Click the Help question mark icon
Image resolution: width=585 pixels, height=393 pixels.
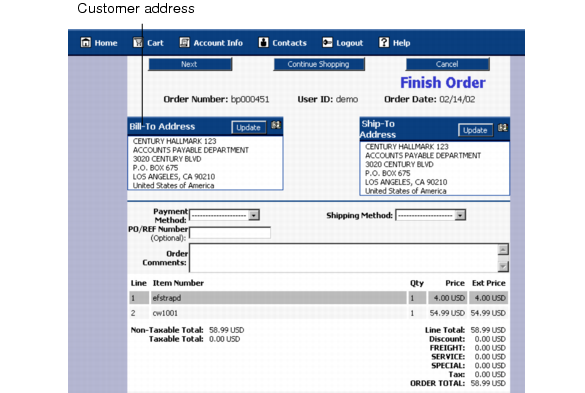(384, 43)
